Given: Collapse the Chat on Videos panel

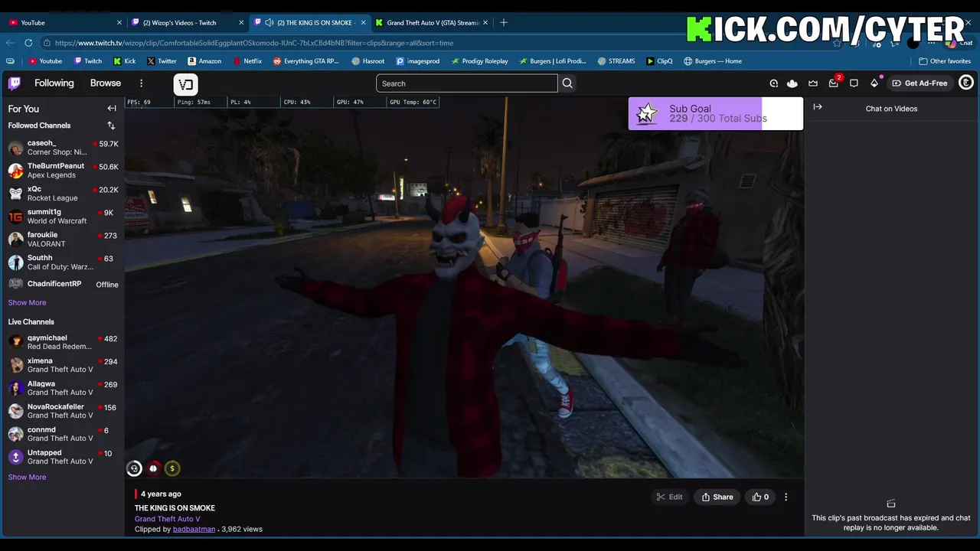Looking at the screenshot, I should [x=818, y=107].
